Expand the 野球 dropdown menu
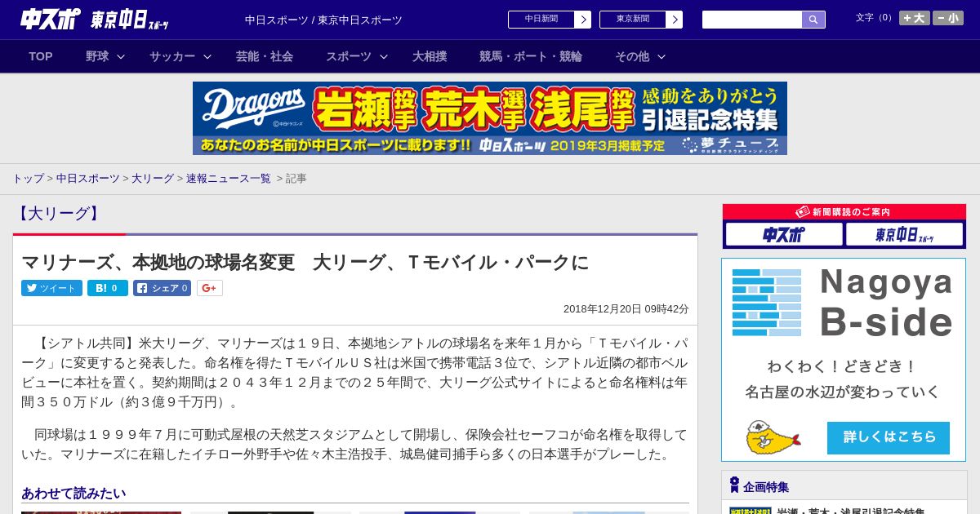Image resolution: width=980 pixels, height=514 pixels. [x=105, y=56]
